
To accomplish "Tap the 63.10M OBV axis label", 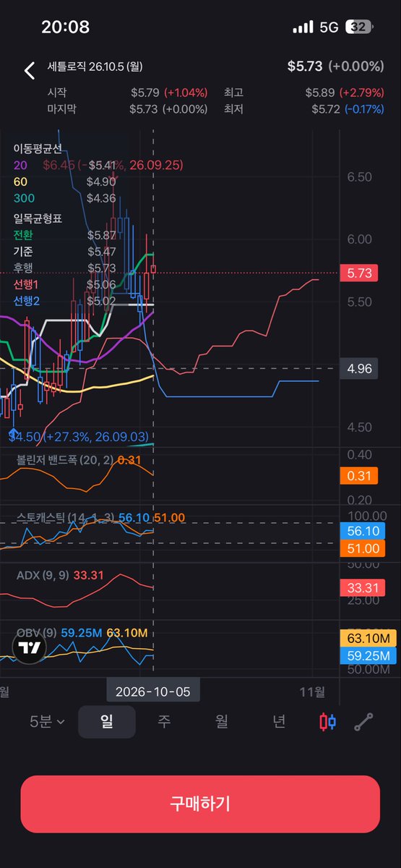I will 368,639.
